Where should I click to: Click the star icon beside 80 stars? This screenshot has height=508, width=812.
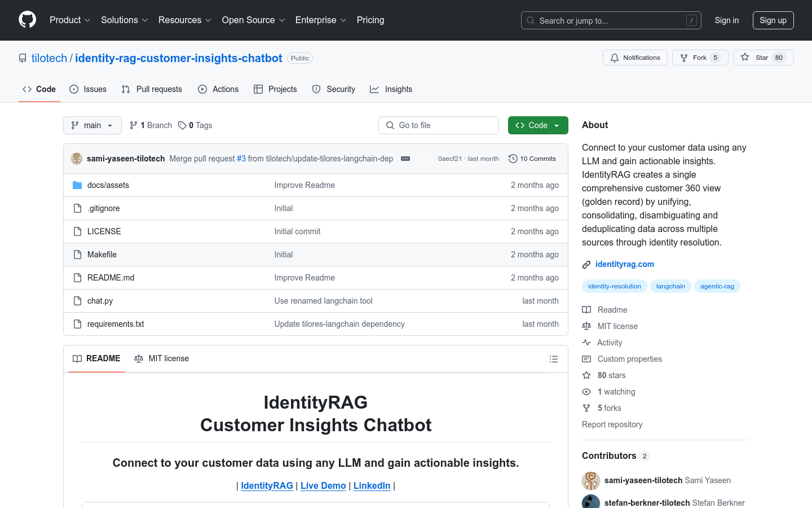coord(586,375)
